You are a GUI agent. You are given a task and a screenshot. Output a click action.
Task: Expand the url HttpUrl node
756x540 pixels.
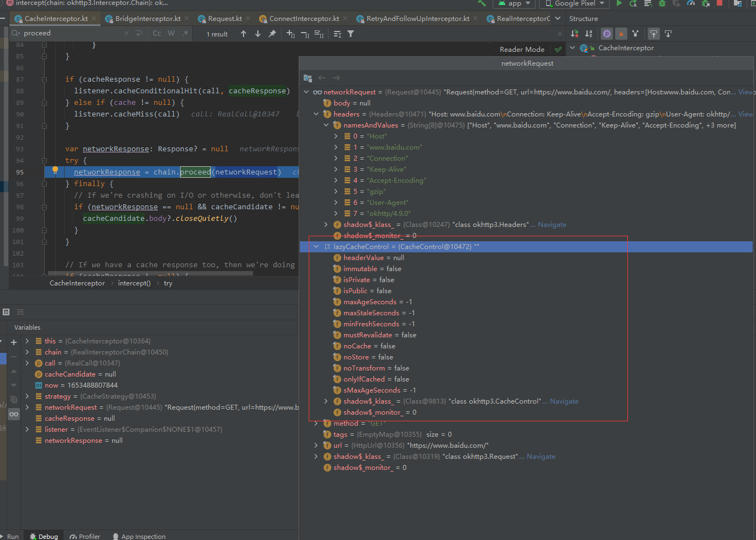[316, 446]
